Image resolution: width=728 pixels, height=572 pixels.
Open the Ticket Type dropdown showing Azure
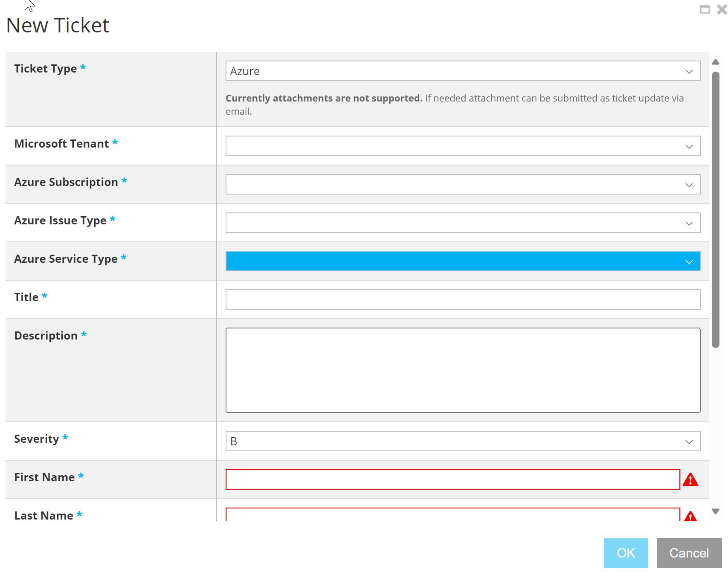pyautogui.click(x=463, y=71)
